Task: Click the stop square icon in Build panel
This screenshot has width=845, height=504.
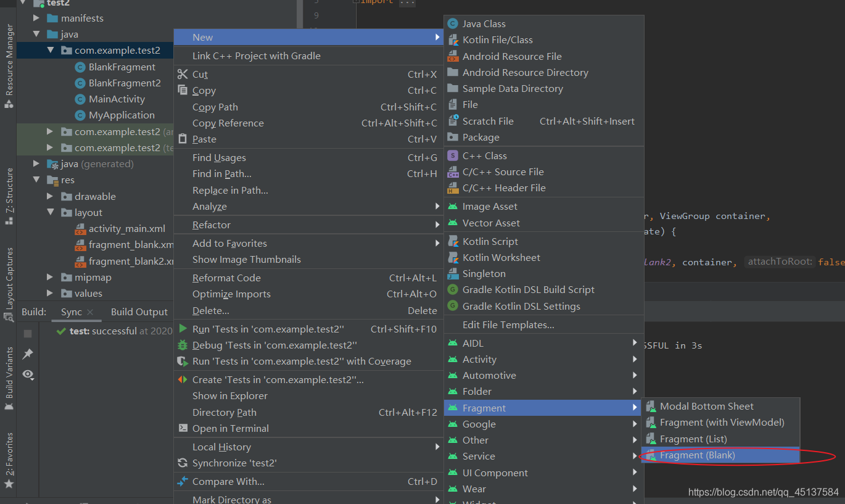Action: tap(28, 334)
